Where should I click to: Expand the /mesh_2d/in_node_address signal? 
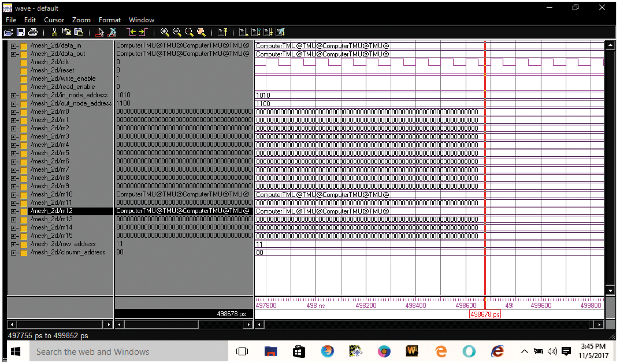13,96
